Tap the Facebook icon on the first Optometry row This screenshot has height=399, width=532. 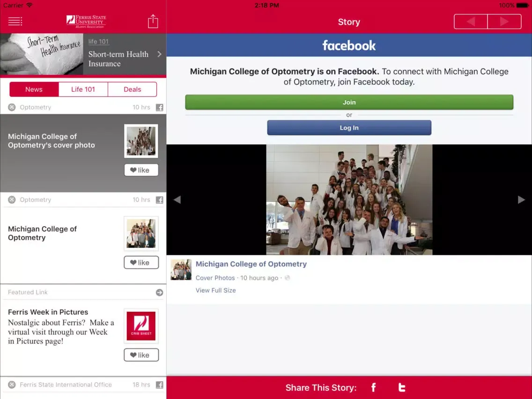(160, 108)
